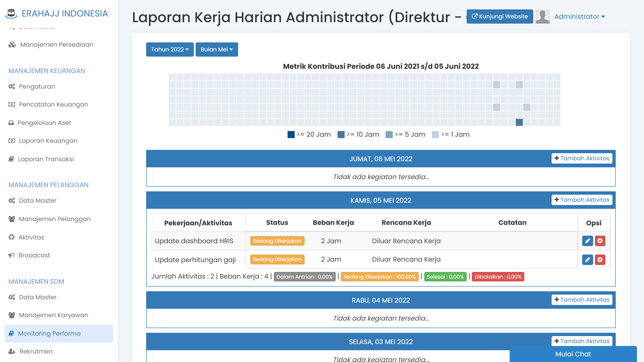Click the edit pencil for Update dashboard HRIS

(x=587, y=241)
